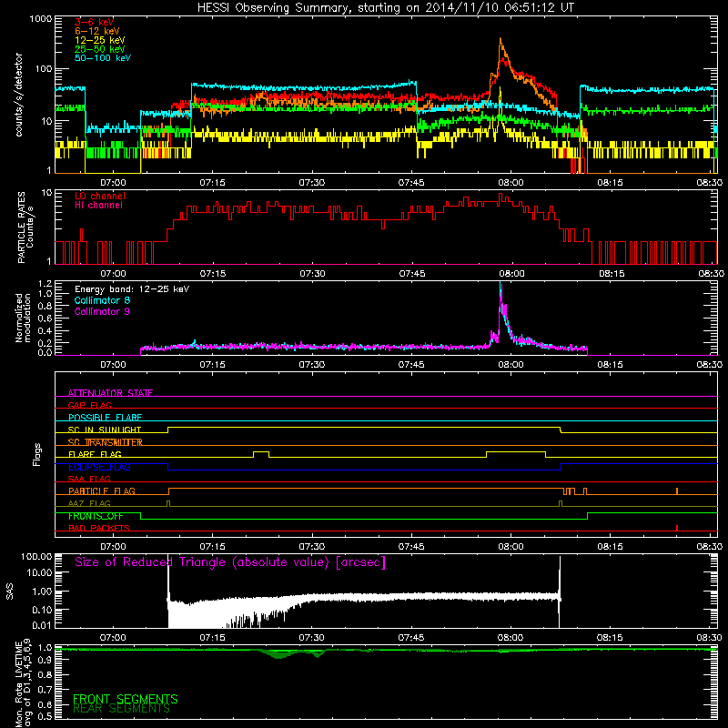Click the HESSI Observing Summary title text
Viewport: 728px width, 728px height.
tap(385, 7)
